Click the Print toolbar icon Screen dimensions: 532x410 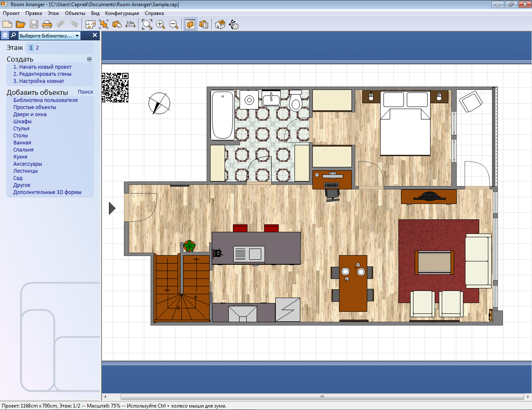[47, 25]
